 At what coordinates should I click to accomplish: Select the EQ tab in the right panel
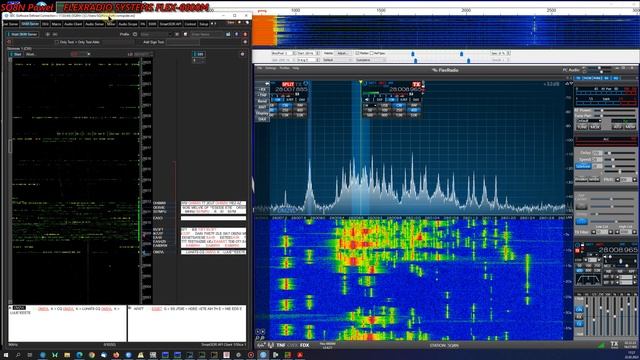pos(616,78)
